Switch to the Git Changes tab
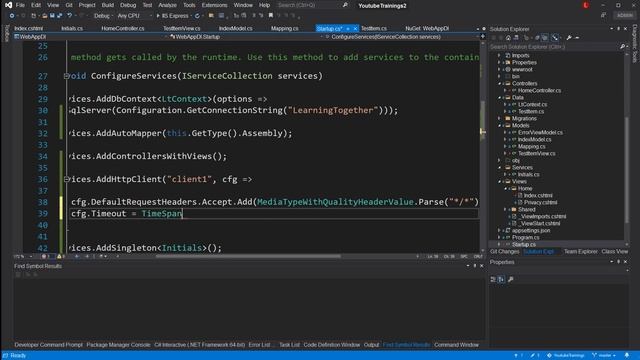Screen dimensions: 640x360 (x=504, y=251)
